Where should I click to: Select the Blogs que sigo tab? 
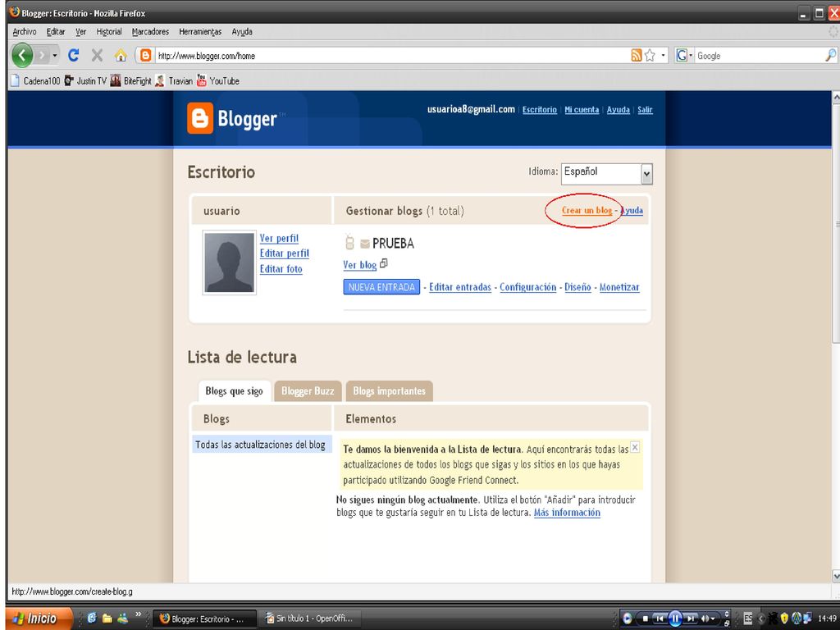point(234,391)
